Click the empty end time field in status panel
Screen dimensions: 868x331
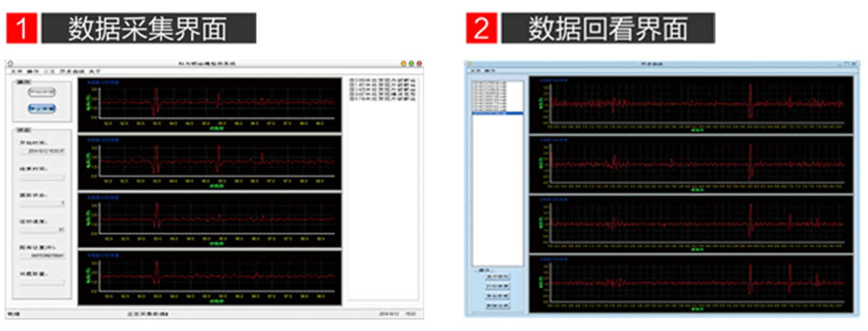click(x=42, y=178)
